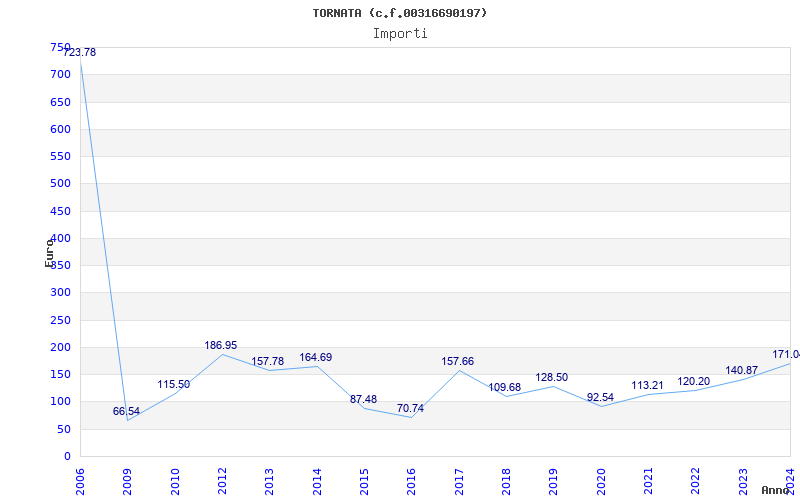Select the Importi subtitle
Viewport: 800px width, 500px height.
[x=400, y=34]
